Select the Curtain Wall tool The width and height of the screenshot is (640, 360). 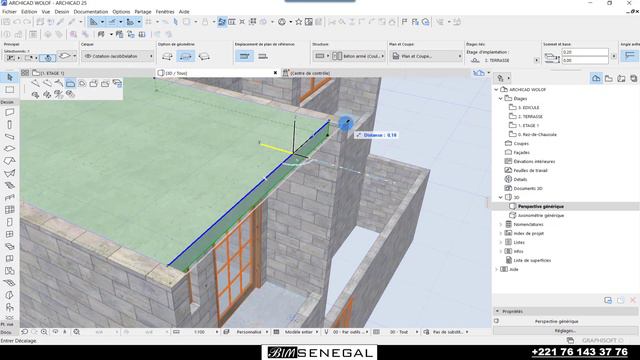coord(10,210)
